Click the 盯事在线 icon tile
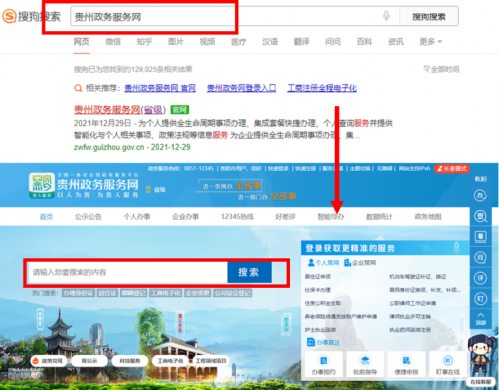499x390 pixels. click(448, 365)
